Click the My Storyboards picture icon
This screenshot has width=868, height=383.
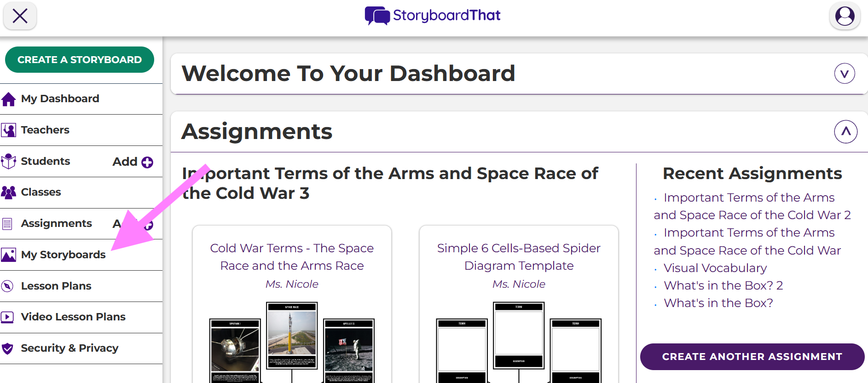(x=8, y=255)
